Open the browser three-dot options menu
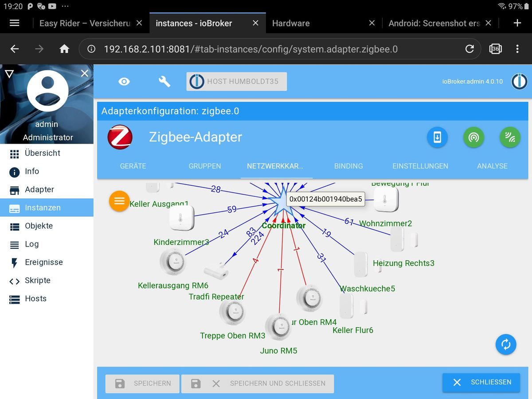 point(517,49)
